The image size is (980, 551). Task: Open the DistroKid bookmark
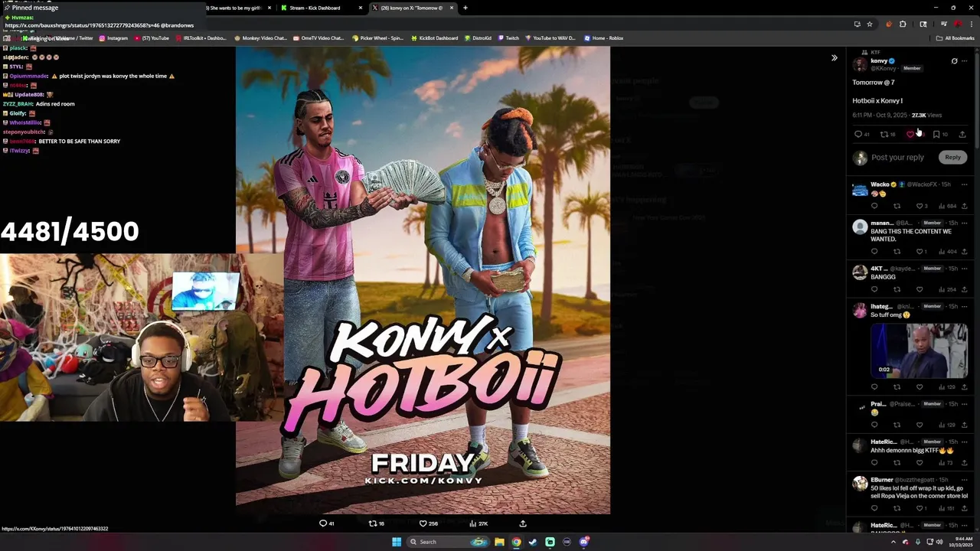(478, 38)
